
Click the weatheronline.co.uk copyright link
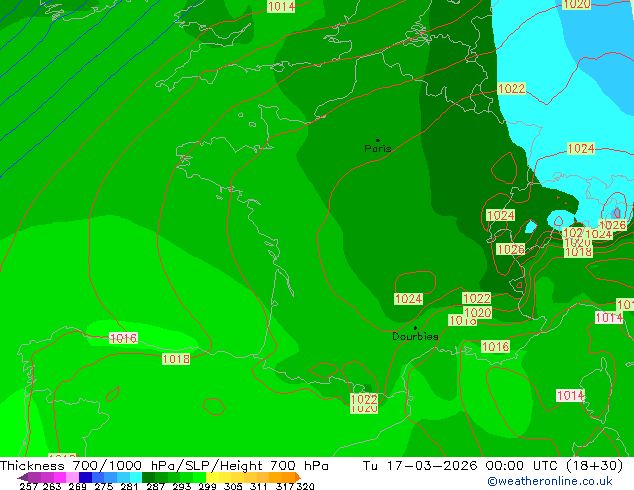pyautogui.click(x=550, y=481)
